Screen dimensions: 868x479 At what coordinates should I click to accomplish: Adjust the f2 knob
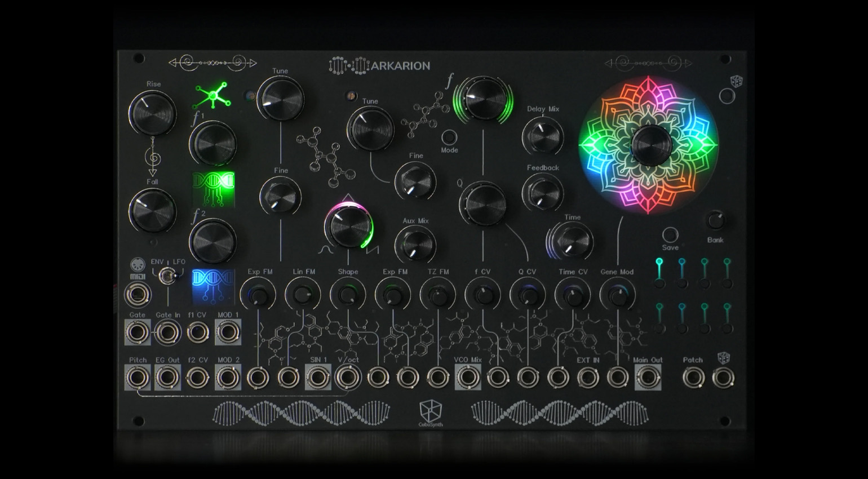pyautogui.click(x=212, y=241)
